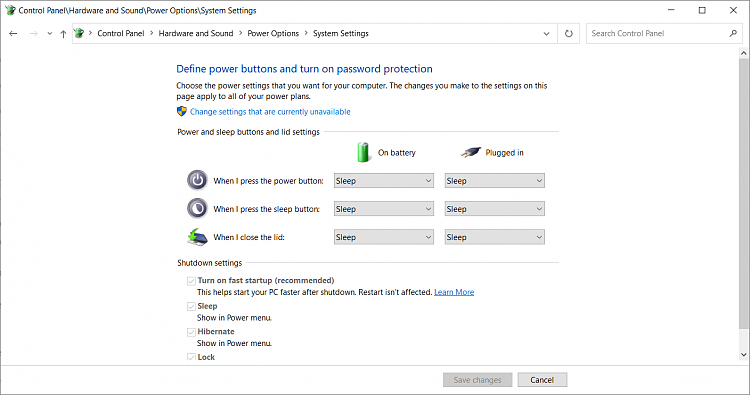750x395 pixels.
Task: Toggle Turn on fast startup checkbox
Action: tap(191, 281)
